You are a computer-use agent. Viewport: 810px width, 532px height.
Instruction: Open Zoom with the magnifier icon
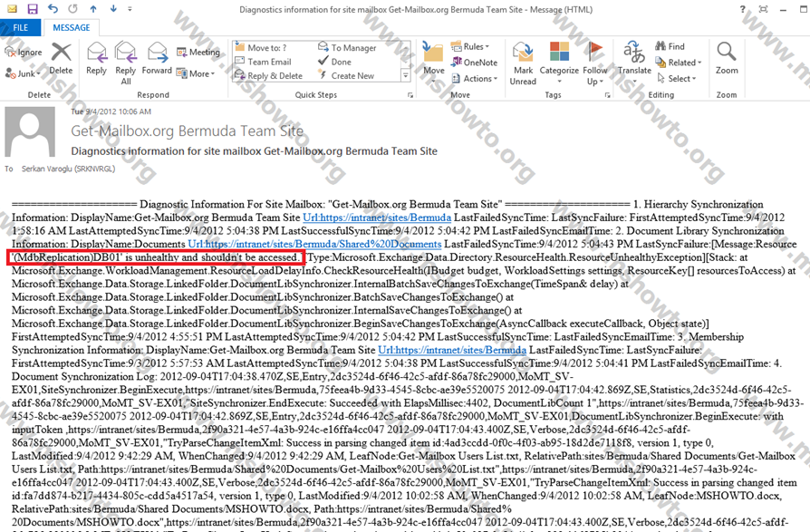point(727,58)
